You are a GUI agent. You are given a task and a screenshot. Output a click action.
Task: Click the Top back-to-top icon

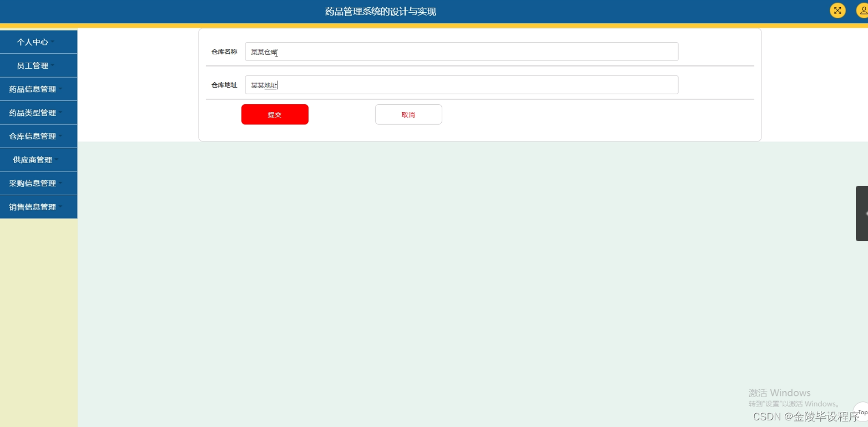coord(861,413)
